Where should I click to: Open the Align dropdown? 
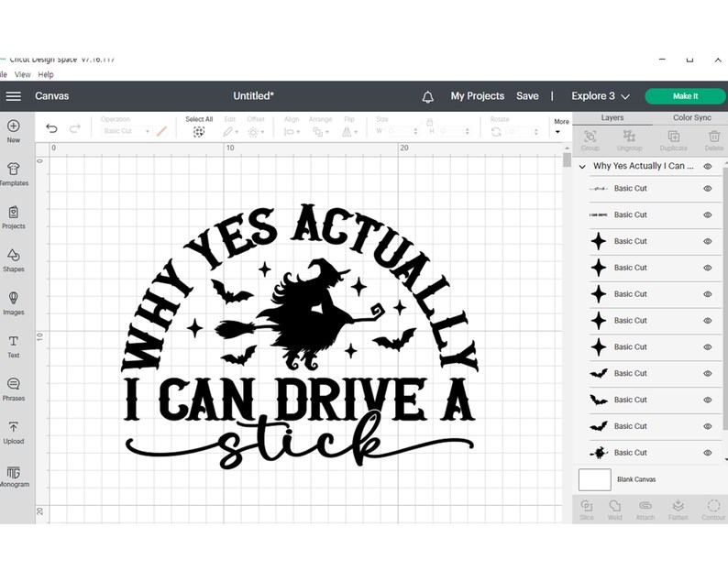292,132
